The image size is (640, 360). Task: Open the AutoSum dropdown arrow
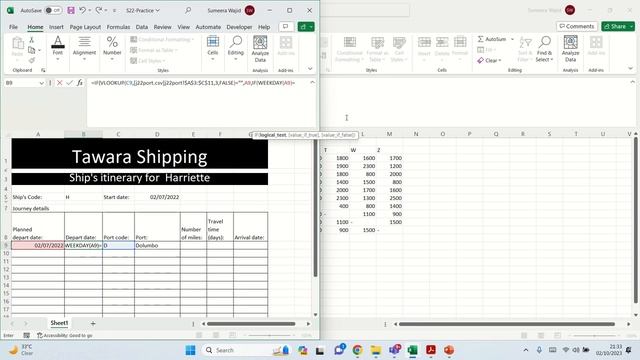(512, 39)
